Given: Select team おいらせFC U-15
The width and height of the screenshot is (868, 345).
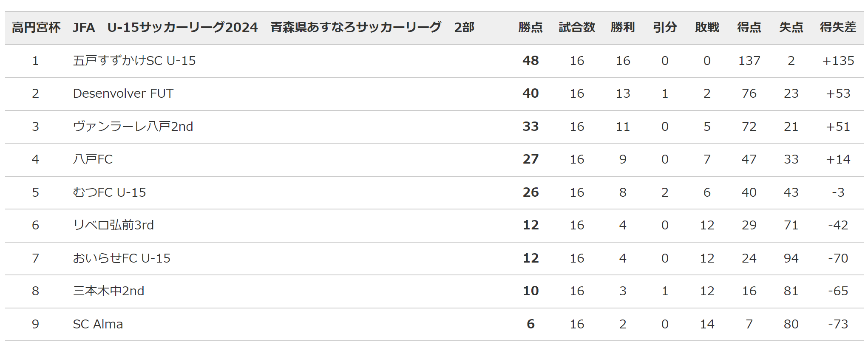Looking at the screenshot, I should pos(122,258).
